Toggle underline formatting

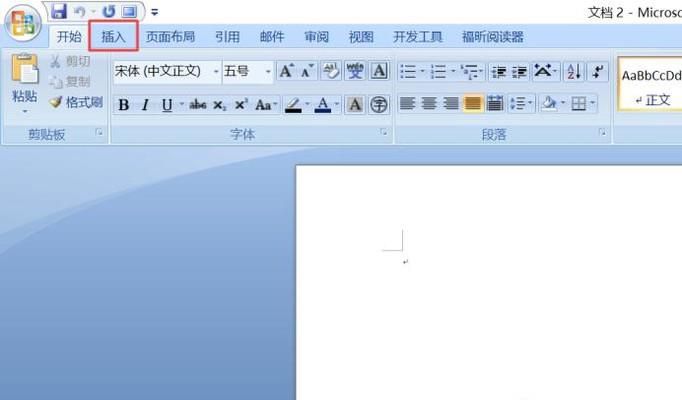point(167,105)
